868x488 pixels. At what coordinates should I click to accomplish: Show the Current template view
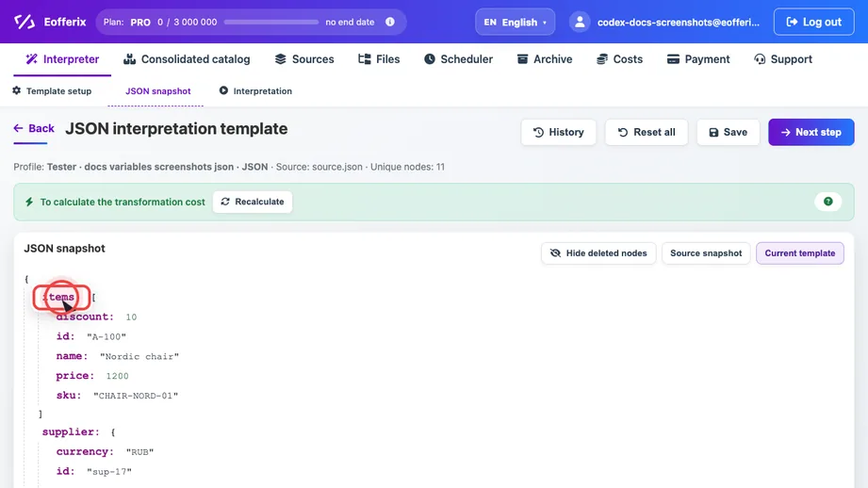tap(800, 252)
